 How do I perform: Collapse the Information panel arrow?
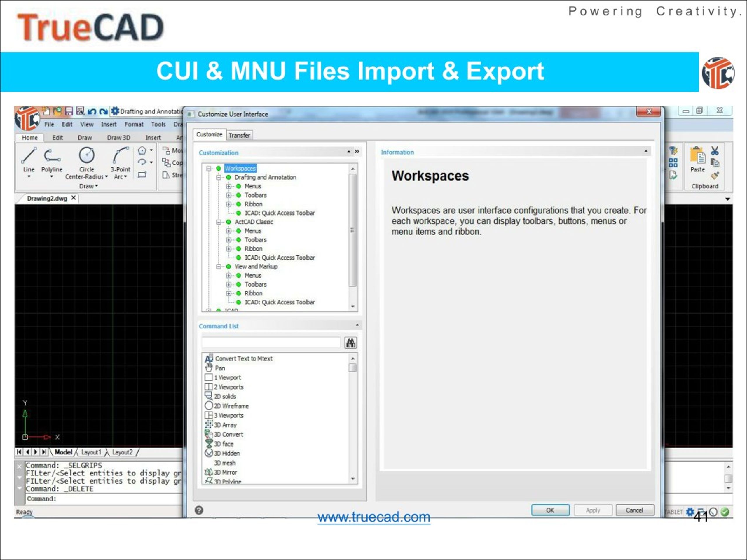coord(646,151)
